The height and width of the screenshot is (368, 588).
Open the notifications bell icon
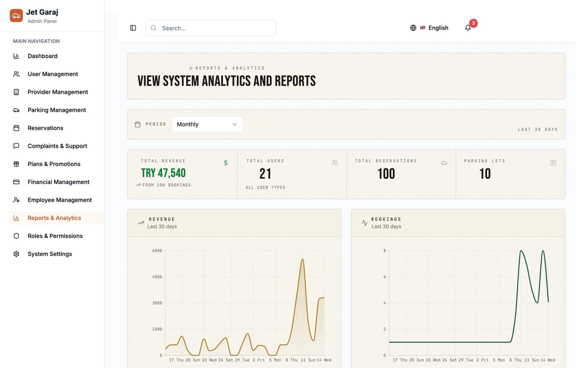pyautogui.click(x=468, y=28)
